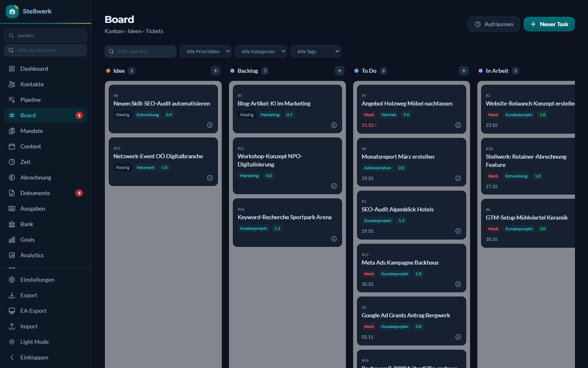Mark Workshop-Konzept NPO-Digitalisierung done
Screen dimensions: 588x368
[334, 186]
